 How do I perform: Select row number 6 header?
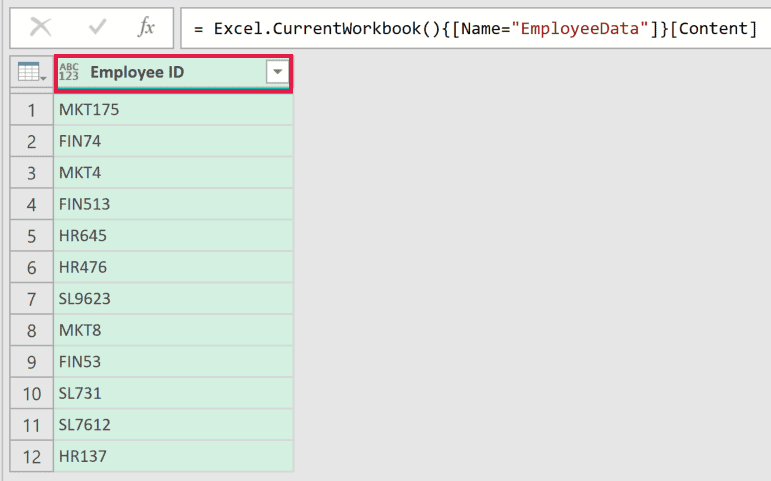pos(31,267)
